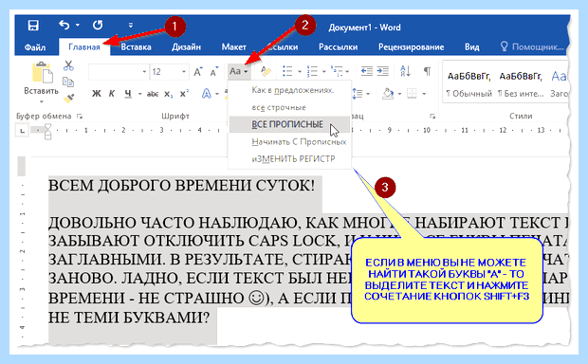Choose иЗМЕНИТЬ РЕГИСТР case option
Screen dimensions: 588x364
pos(290,159)
